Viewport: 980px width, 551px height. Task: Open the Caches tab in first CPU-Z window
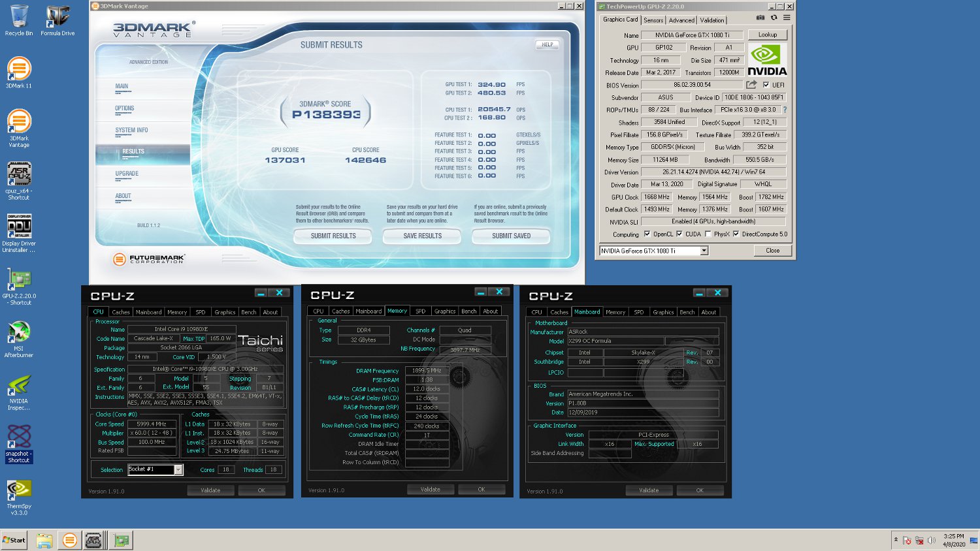tap(121, 312)
